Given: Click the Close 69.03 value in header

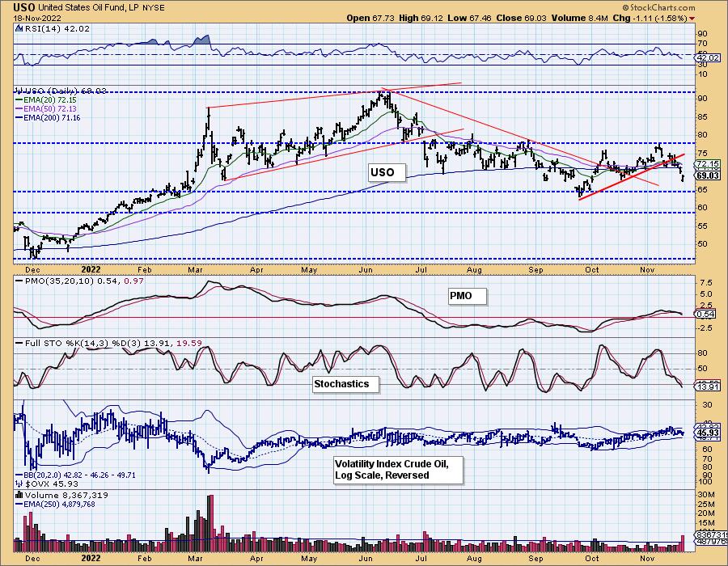Looking at the screenshot, I should click(x=522, y=18).
